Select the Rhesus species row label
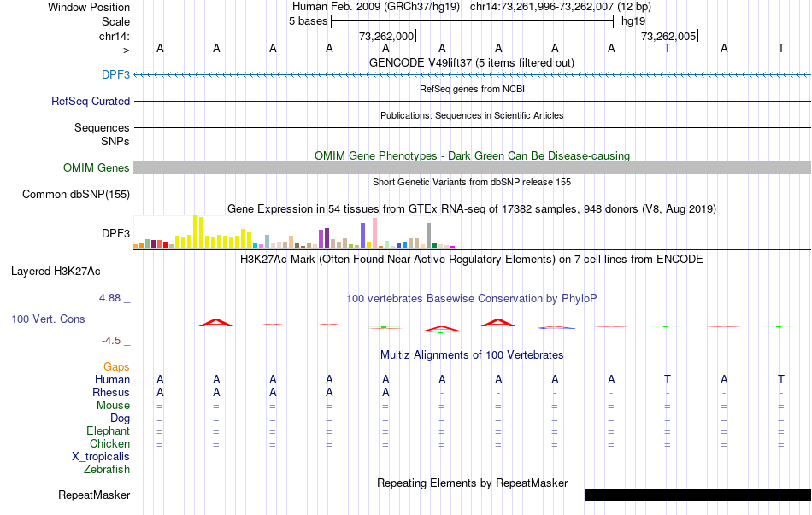This screenshot has height=515, width=812. click(111, 392)
